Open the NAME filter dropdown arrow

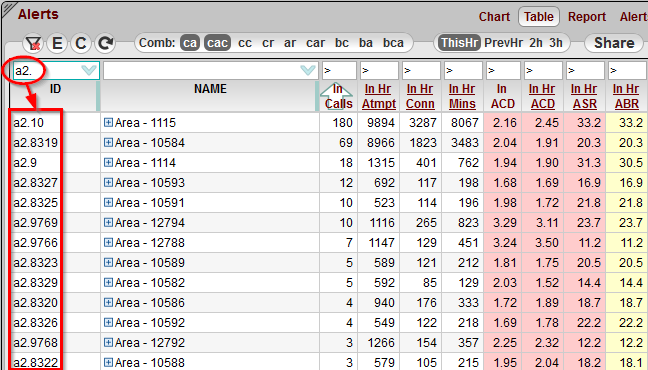point(308,71)
